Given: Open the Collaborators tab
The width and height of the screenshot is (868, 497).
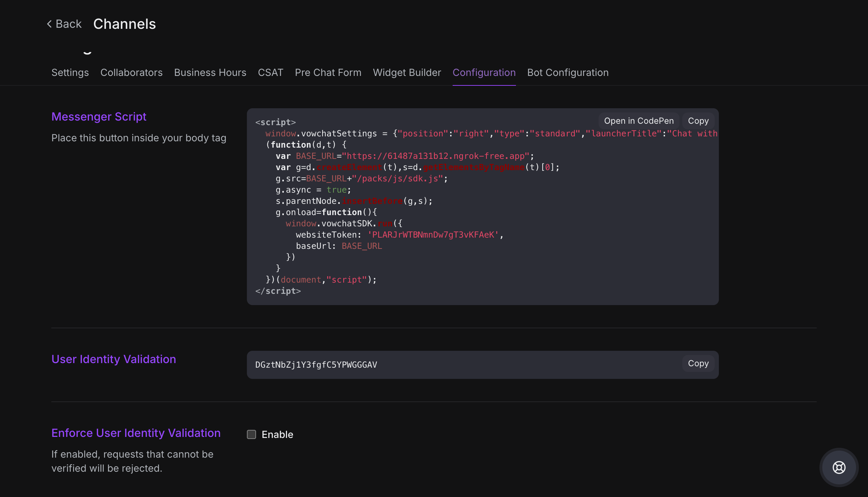Looking at the screenshot, I should 131,72.
